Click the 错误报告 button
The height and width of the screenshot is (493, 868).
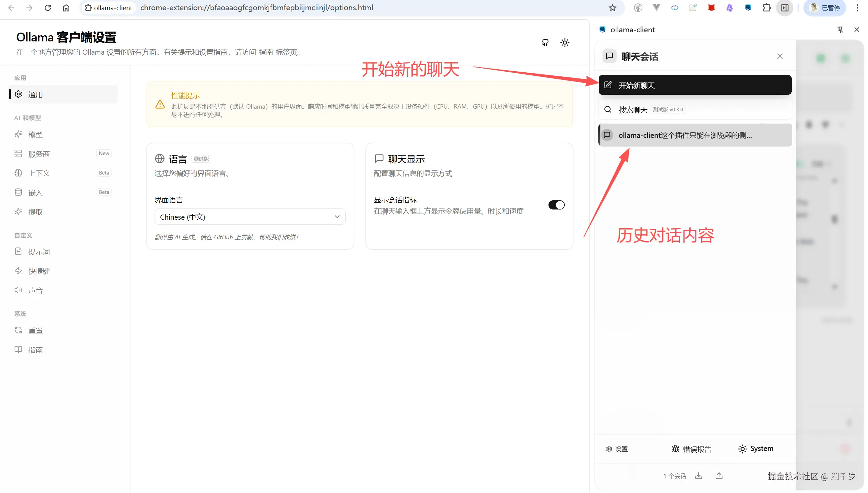[691, 449]
